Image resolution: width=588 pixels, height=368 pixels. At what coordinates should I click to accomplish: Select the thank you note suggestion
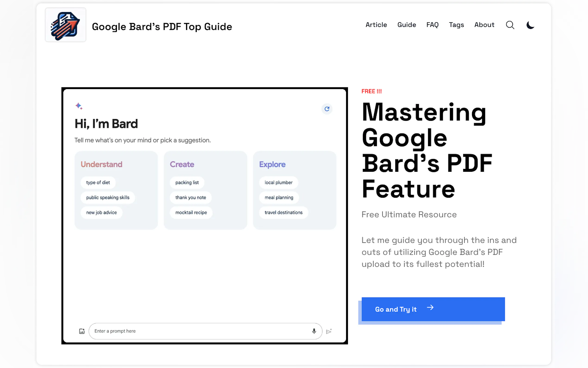[191, 197]
